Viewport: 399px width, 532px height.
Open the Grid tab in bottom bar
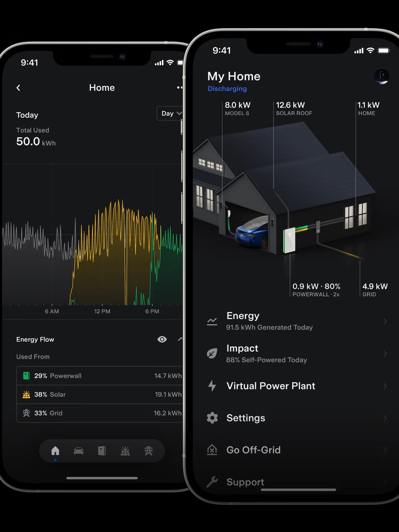(148, 451)
